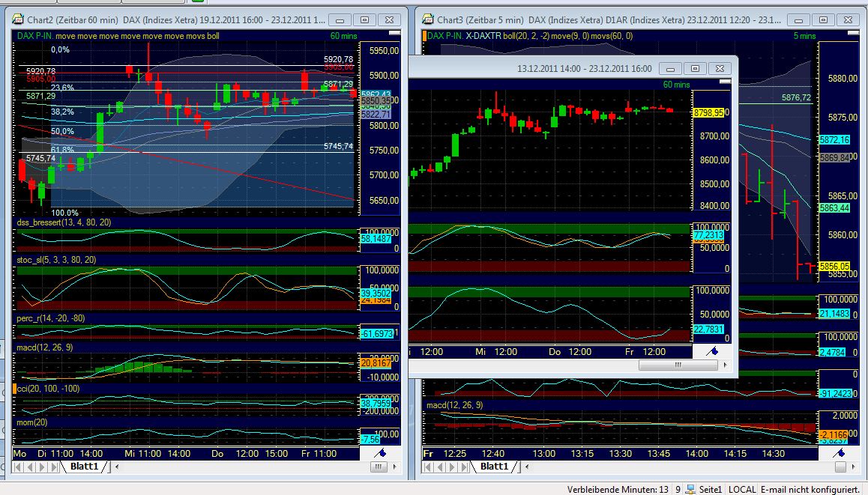Click the yellow 5856,05 price label
Viewport: 868px width, 495px height.
[834, 267]
